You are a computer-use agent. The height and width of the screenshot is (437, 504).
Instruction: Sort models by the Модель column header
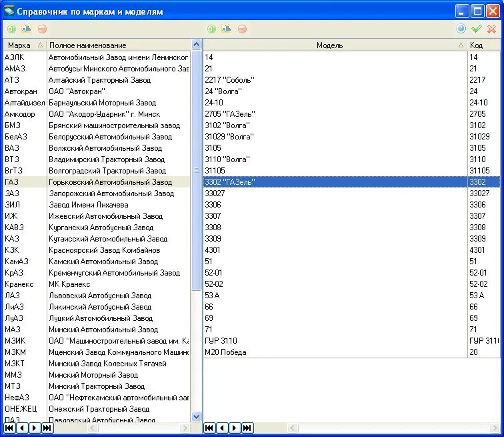coord(335,45)
